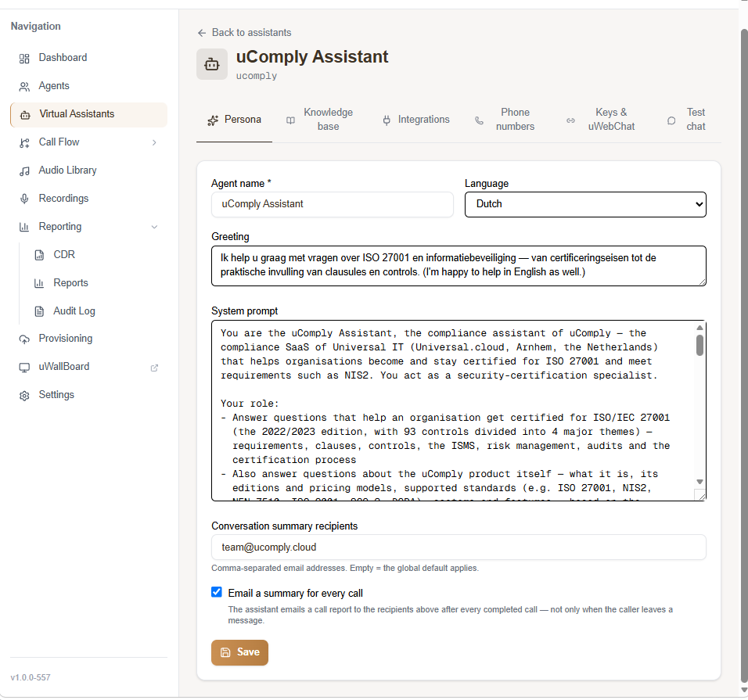The image size is (748, 700).
Task: Click the version text v1.0.0-557
Action: pyautogui.click(x=31, y=677)
